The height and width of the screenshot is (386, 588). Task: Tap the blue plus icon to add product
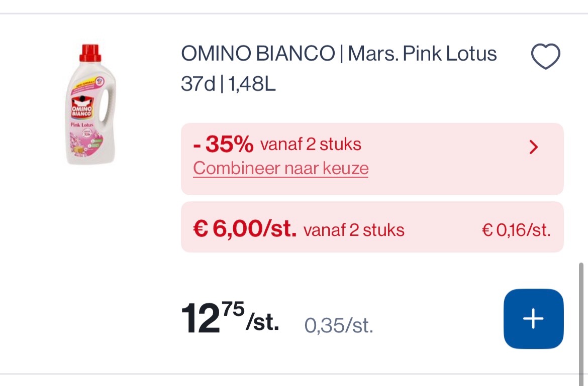coord(533,318)
